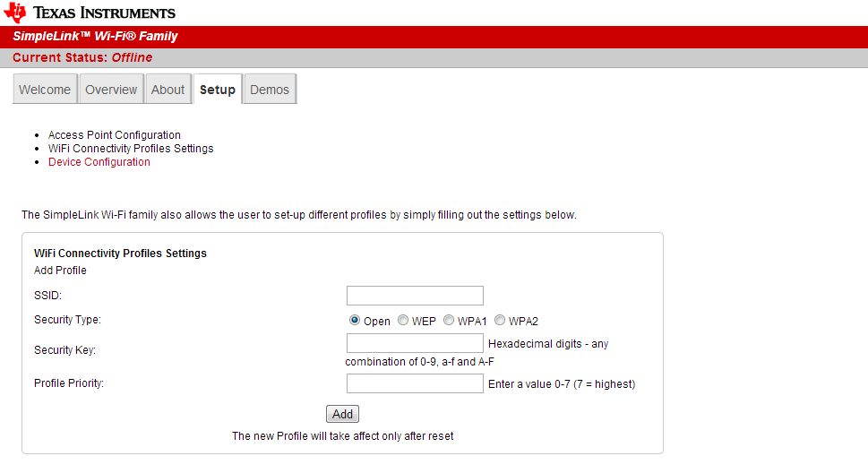Open Access Point Configuration link

coord(114,135)
